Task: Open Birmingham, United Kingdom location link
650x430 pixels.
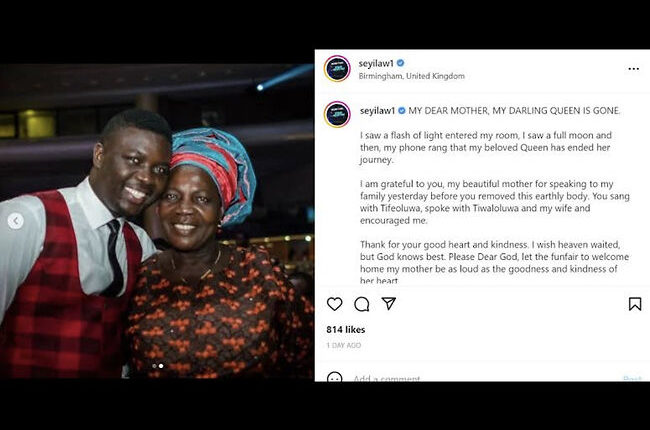Action: pyautogui.click(x=411, y=76)
